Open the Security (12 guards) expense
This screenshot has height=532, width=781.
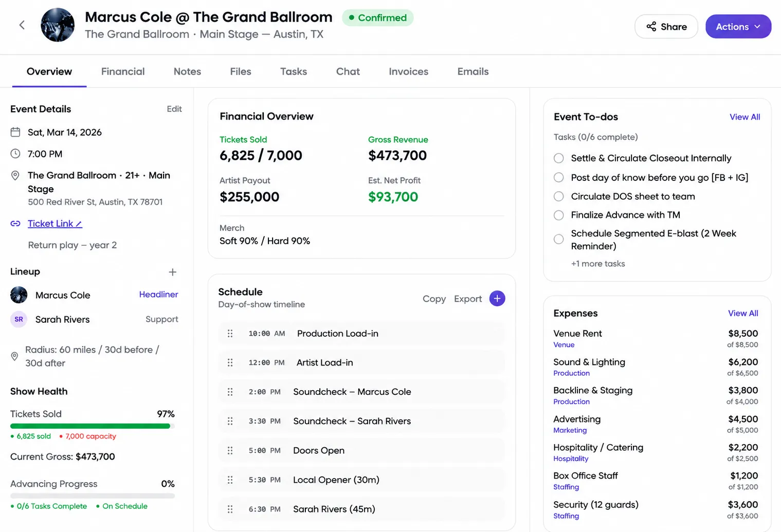tap(656, 509)
